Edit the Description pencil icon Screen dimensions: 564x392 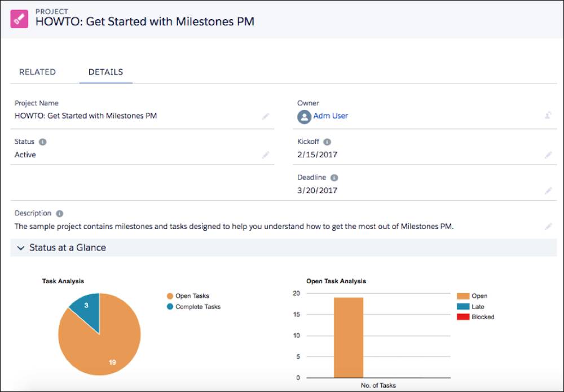[548, 226]
